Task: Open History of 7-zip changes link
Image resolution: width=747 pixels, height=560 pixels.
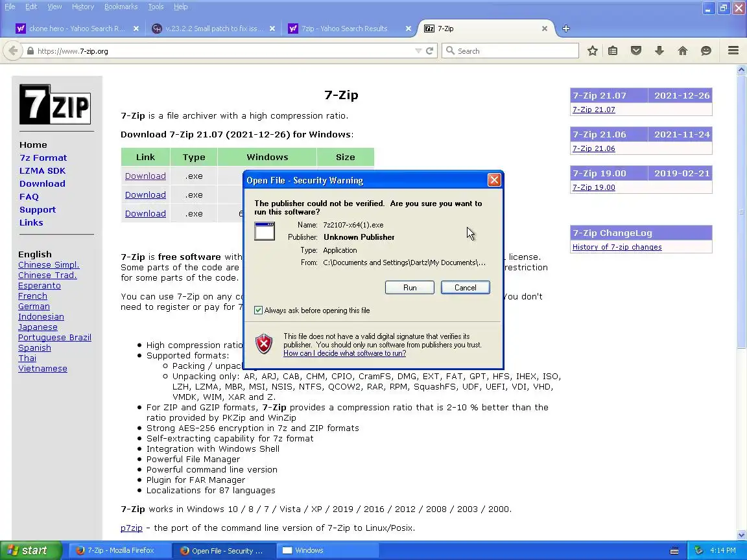Action: coord(617,247)
